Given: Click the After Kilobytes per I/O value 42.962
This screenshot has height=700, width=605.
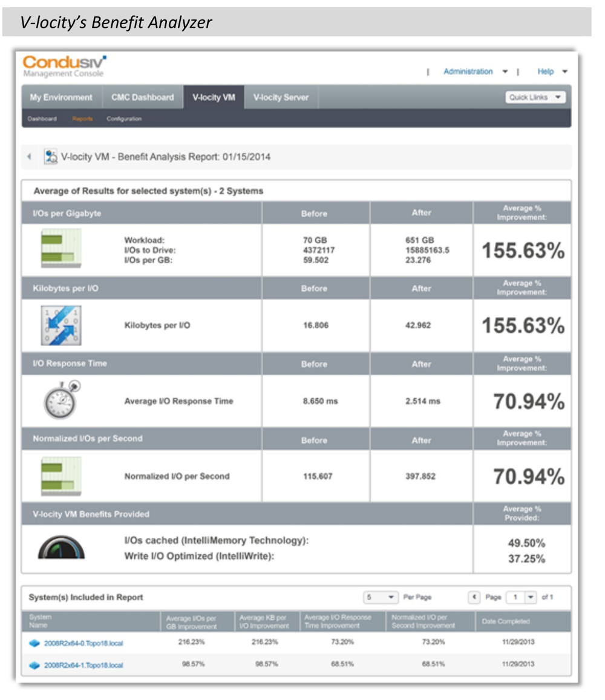Looking at the screenshot, I should [x=418, y=325].
